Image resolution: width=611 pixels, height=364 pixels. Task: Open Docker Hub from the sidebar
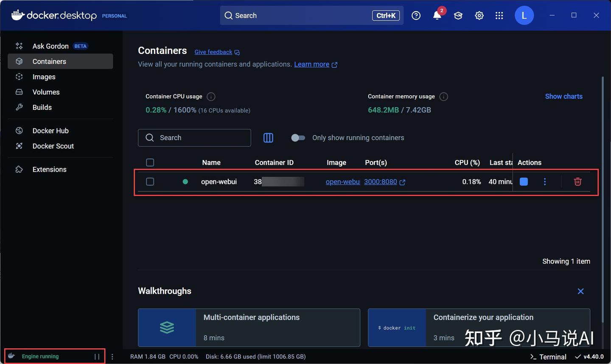click(x=49, y=131)
